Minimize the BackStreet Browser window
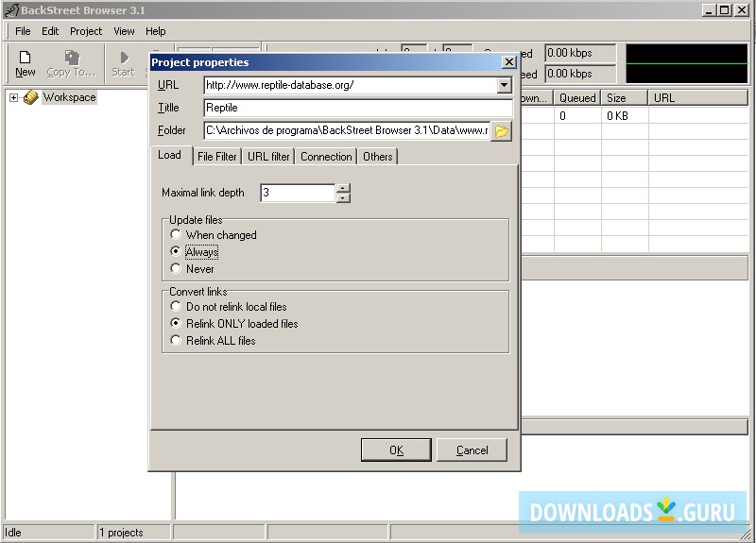Image resolution: width=756 pixels, height=543 pixels. [x=709, y=10]
